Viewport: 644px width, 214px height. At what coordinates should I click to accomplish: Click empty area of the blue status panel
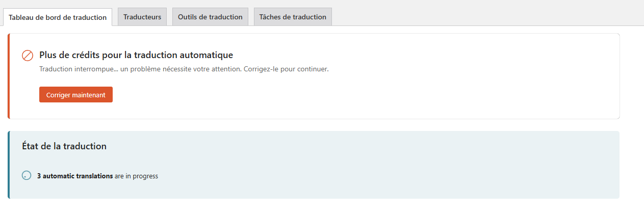point(408,163)
